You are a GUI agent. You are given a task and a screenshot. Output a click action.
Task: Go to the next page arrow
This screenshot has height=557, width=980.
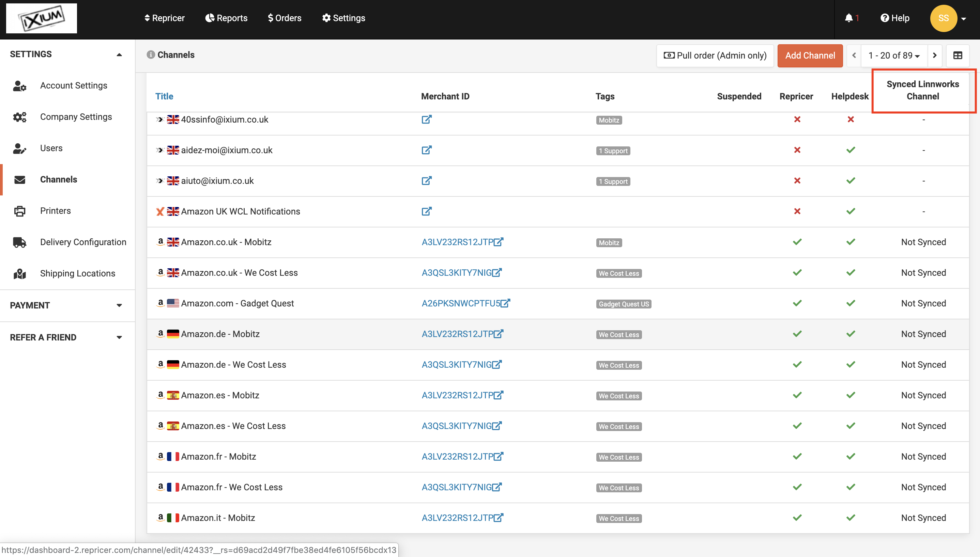pyautogui.click(x=935, y=55)
